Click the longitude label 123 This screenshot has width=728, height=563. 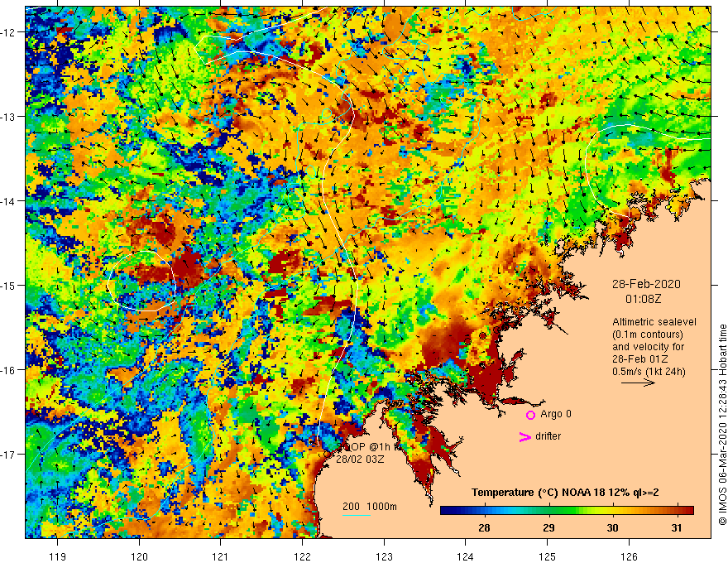tap(384, 557)
